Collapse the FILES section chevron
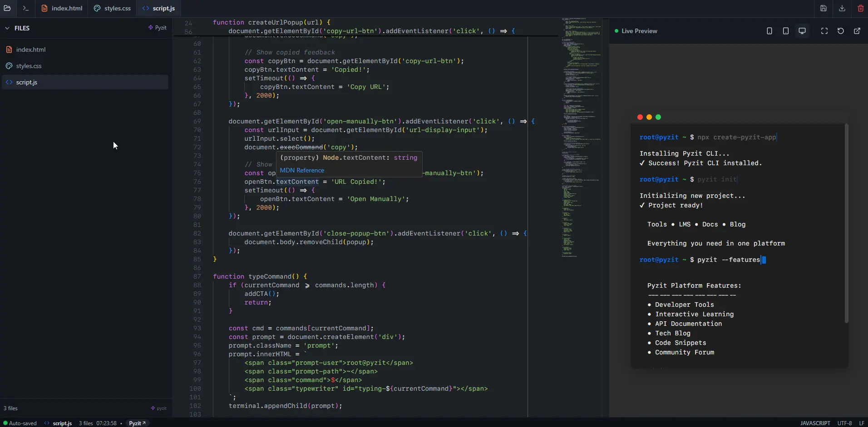The image size is (868, 427). tap(7, 28)
